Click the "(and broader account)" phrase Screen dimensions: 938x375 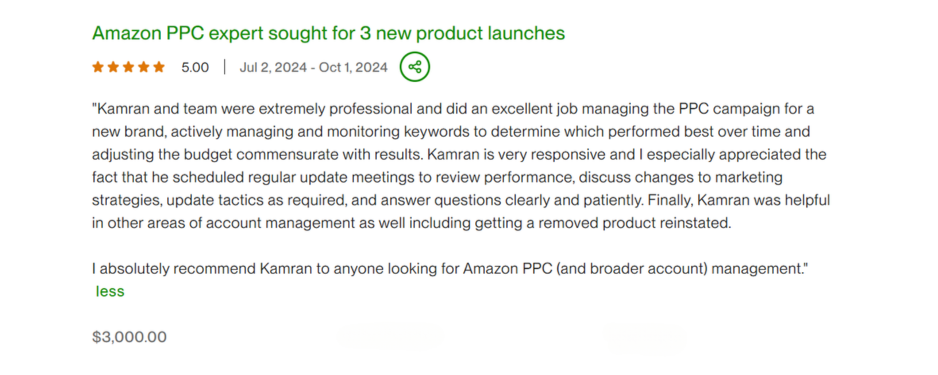click(x=632, y=269)
